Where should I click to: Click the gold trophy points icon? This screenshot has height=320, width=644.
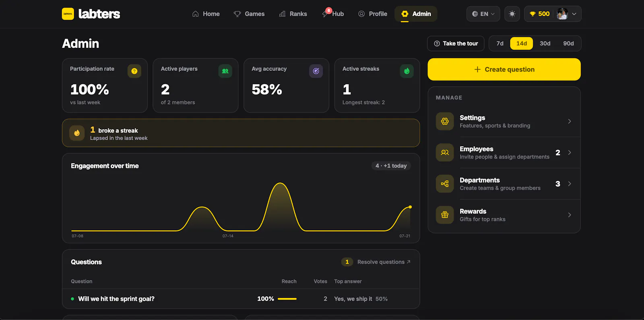click(x=533, y=14)
